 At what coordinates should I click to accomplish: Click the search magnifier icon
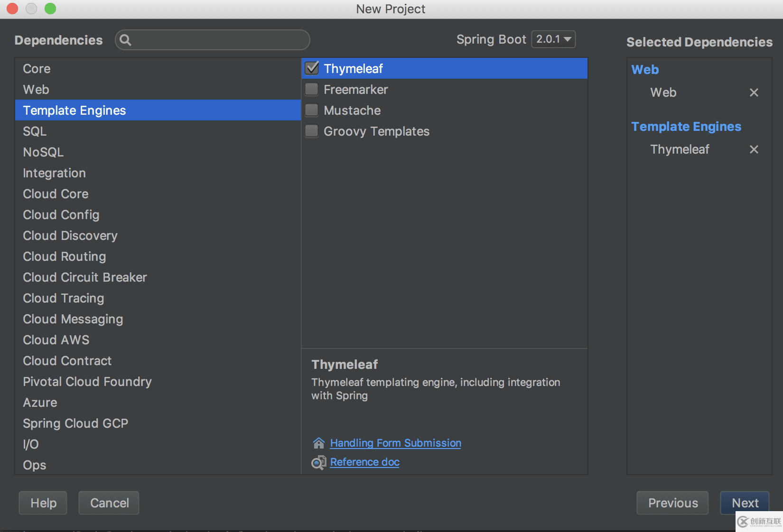coord(125,40)
